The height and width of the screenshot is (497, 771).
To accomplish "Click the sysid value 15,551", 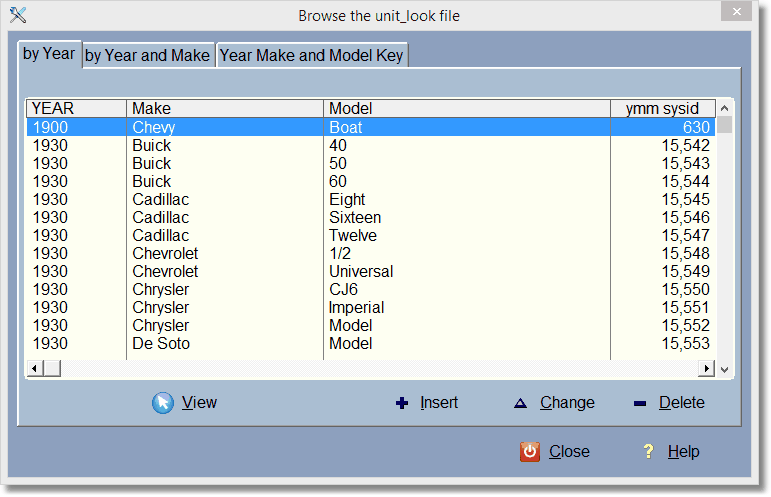I will [x=685, y=307].
